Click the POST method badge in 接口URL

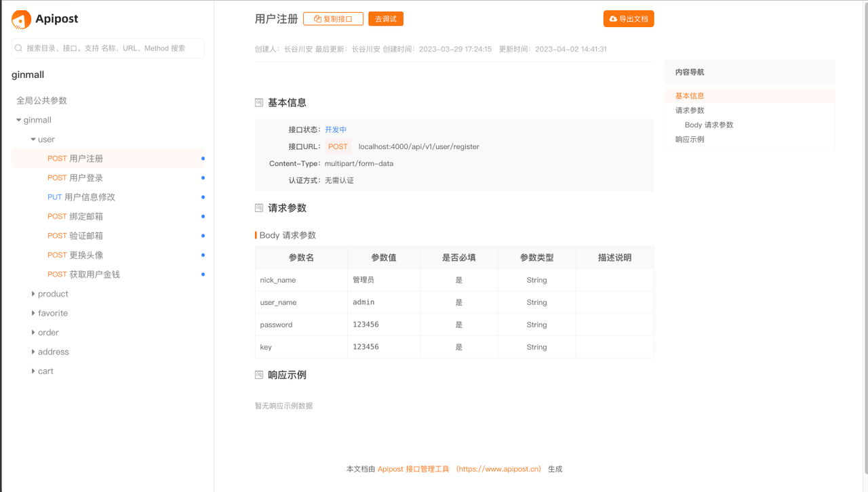tap(338, 146)
